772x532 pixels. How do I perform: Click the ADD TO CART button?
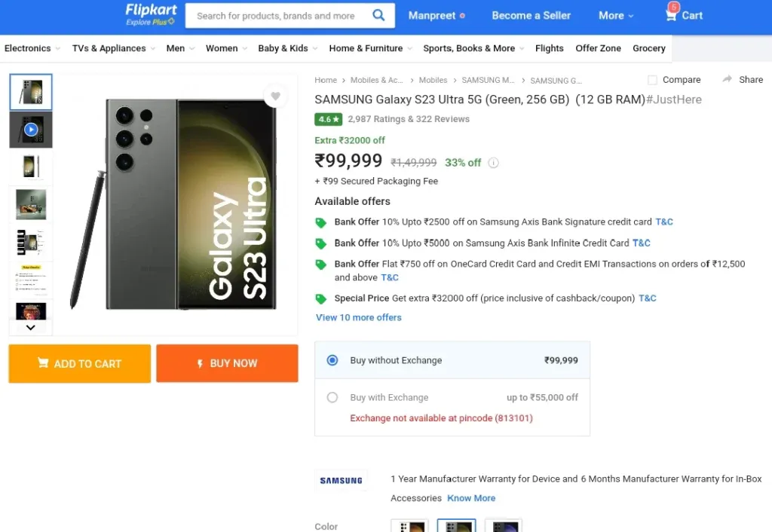pos(80,364)
